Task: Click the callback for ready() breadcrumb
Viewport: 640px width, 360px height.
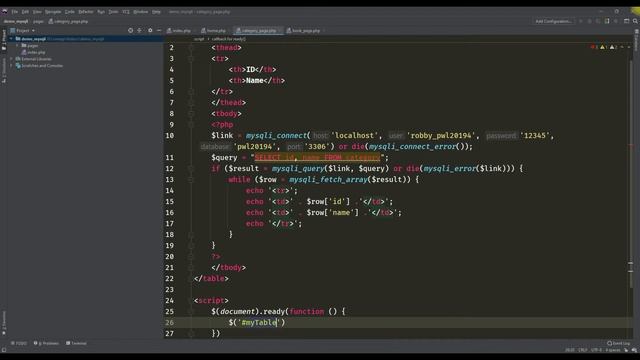Action: point(229,39)
